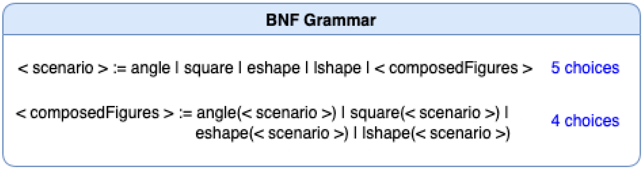Click "eshape" in the scenario rule
The width and height of the screenshot is (644, 171).
pos(273,68)
